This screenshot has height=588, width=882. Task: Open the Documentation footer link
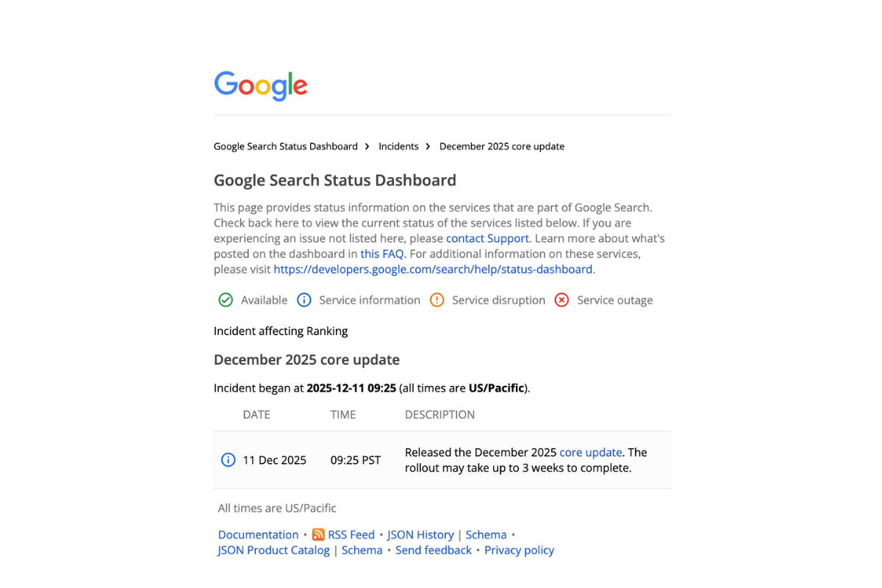pyautogui.click(x=258, y=534)
